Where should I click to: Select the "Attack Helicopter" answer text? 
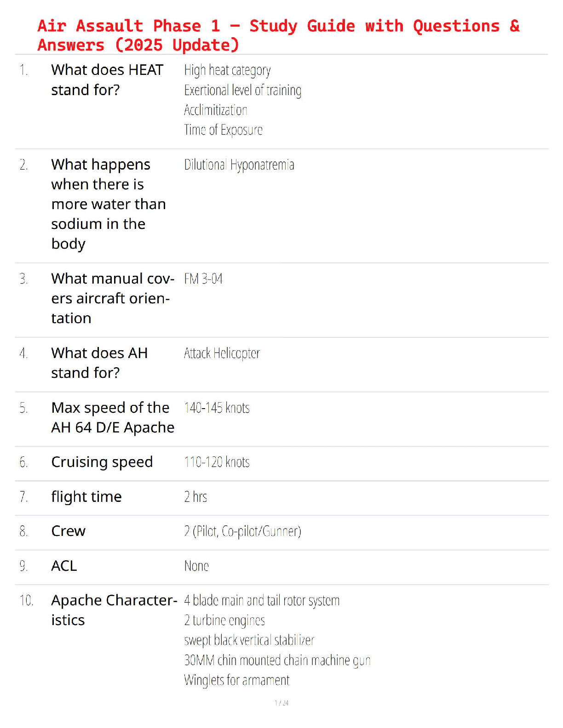(222, 353)
